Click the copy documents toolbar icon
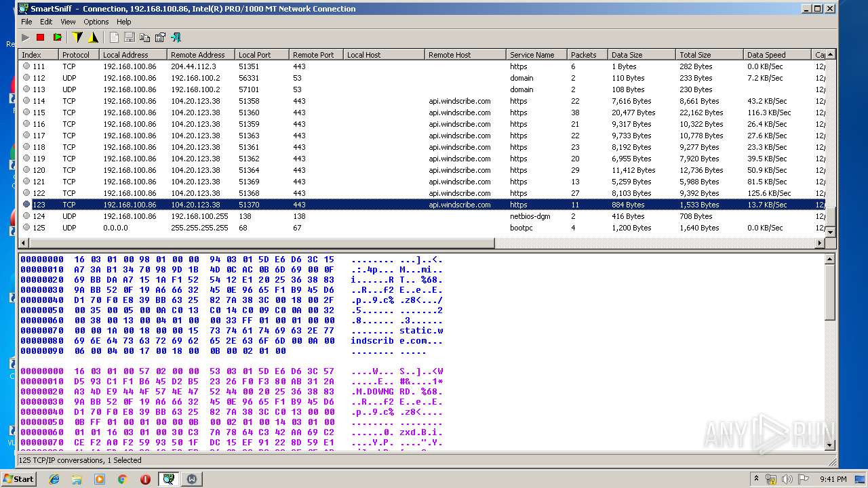This screenshot has width=868, height=488. pyautogui.click(x=144, y=37)
